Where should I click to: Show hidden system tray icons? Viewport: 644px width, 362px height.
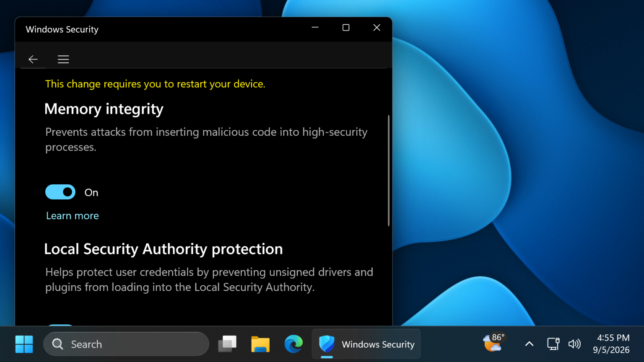(529, 344)
